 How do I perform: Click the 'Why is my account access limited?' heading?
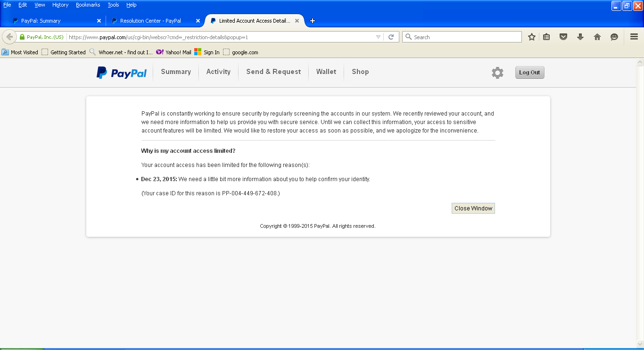pos(188,151)
